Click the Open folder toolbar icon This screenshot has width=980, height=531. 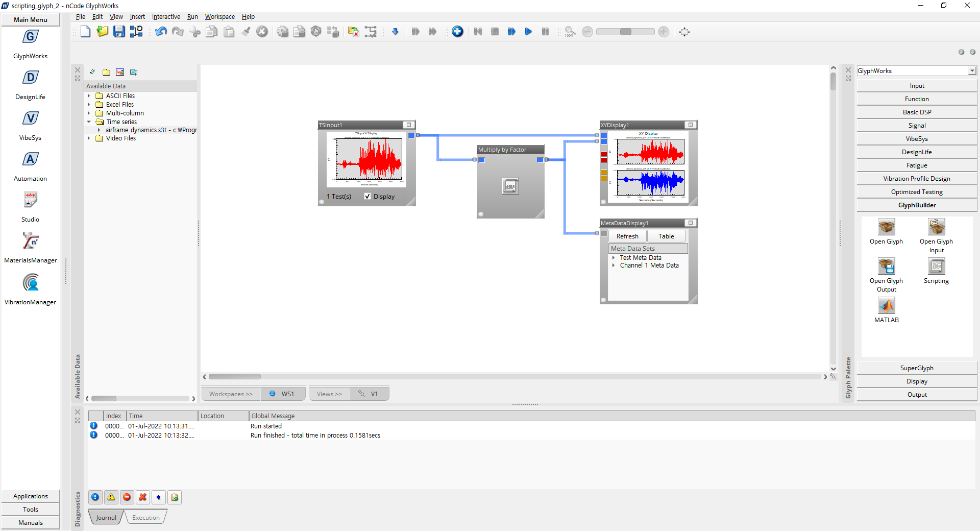[x=102, y=32]
